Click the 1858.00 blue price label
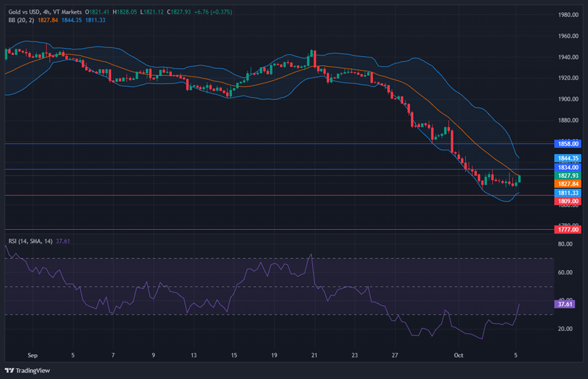The height and width of the screenshot is (379, 588). (567, 144)
